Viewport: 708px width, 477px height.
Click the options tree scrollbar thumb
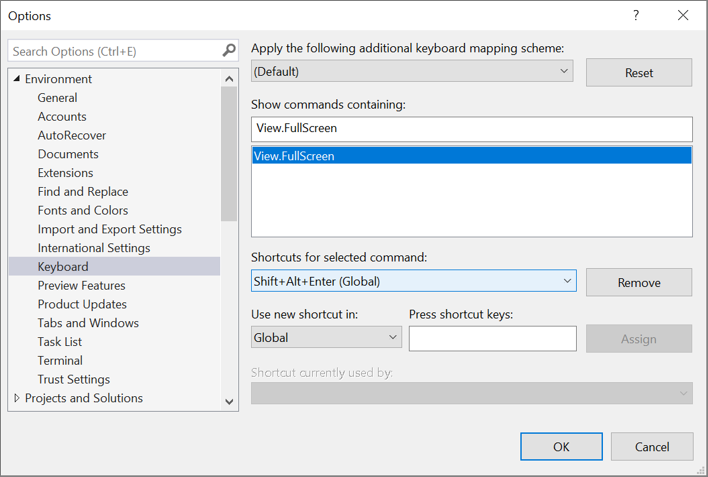[x=229, y=154]
